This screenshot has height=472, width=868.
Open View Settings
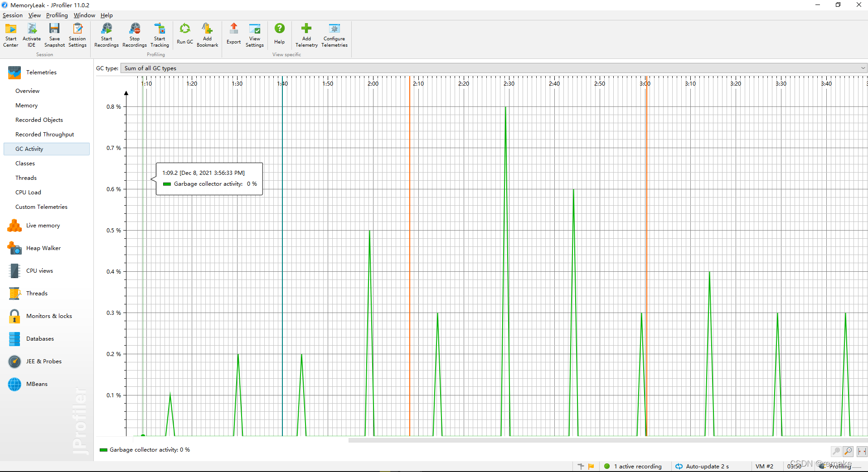point(255,35)
